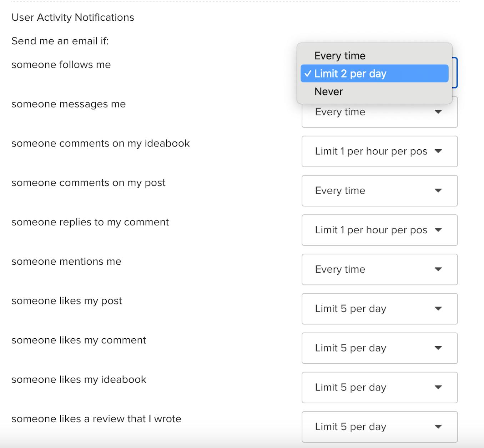Select 'Limit 2 per day' menu option
The height and width of the screenshot is (448, 484).
[374, 74]
